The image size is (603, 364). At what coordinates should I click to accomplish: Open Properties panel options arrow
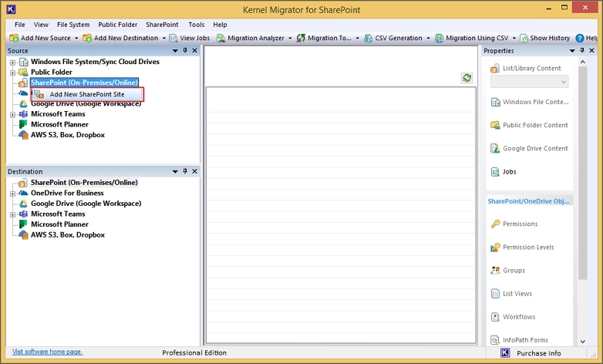[572, 51]
